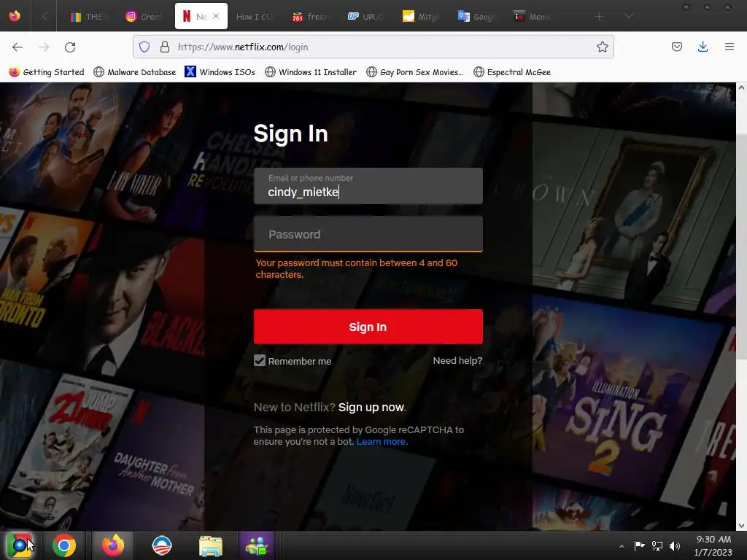Viewport: 747px width, 560px height.
Task: Open Action Center flag icon
Action: (x=639, y=545)
